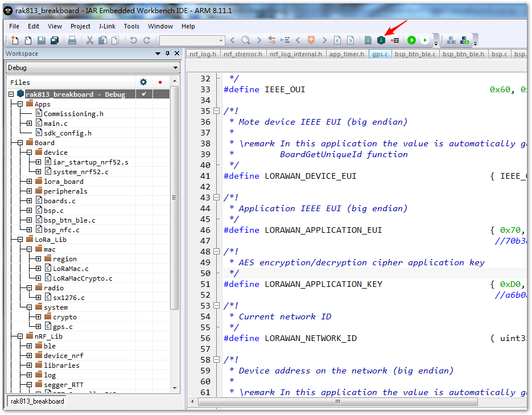Click the workspace tree vertical scrollbar thumb
The height and width of the screenshot is (415, 532).
[x=174, y=198]
